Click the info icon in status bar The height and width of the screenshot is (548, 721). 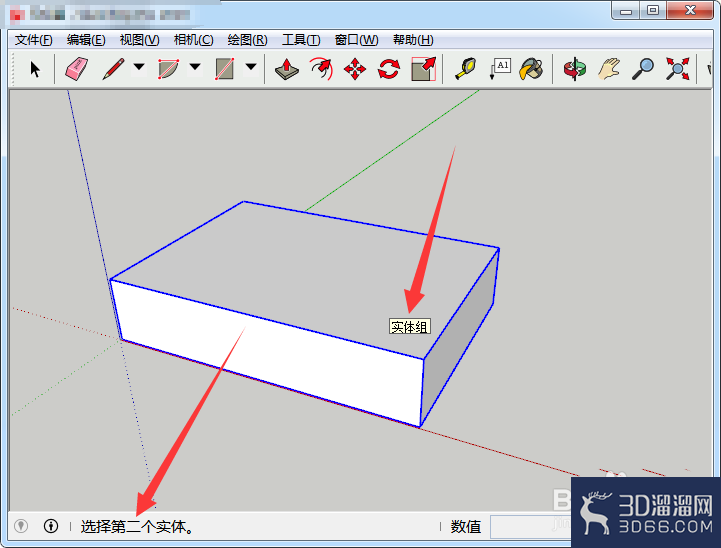51,525
